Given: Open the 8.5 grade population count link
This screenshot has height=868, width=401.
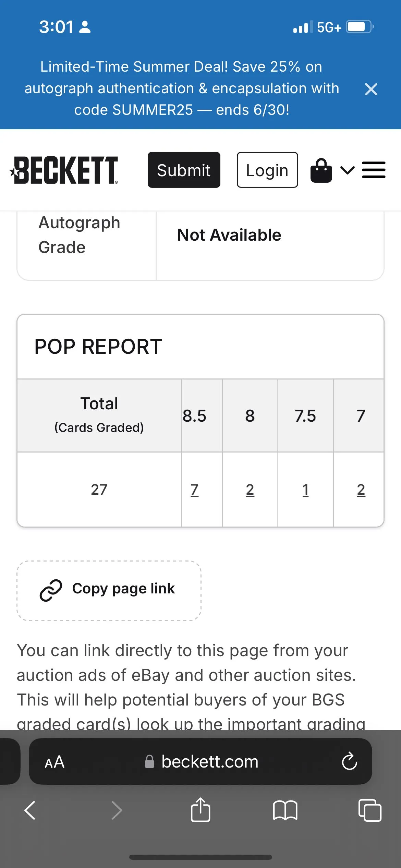Looking at the screenshot, I should pos(194,490).
